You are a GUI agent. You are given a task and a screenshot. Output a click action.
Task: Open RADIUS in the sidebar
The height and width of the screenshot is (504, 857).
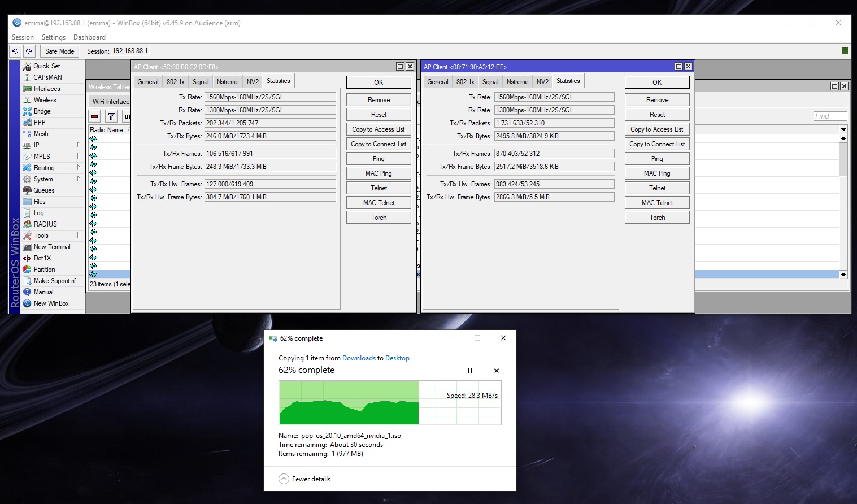point(45,224)
